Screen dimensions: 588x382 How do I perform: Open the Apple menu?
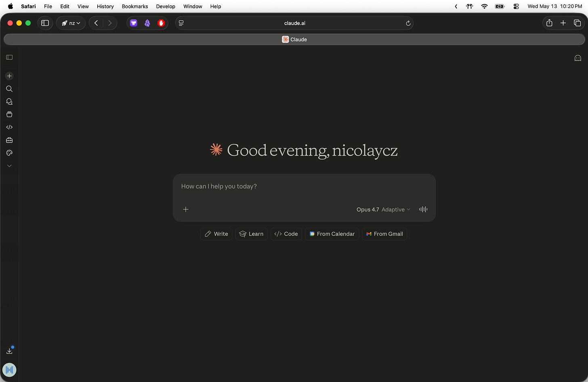tap(10, 6)
